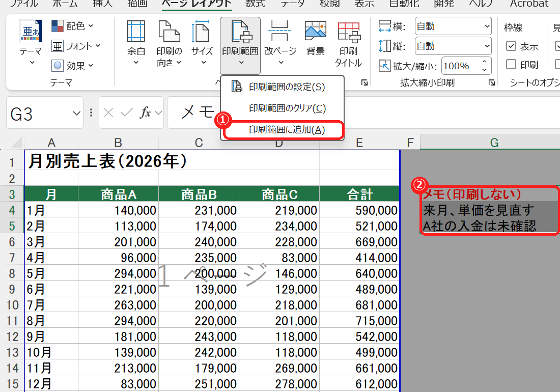Switch to the 自動化 ribbon tab
The height and width of the screenshot is (392, 560).
404,4
